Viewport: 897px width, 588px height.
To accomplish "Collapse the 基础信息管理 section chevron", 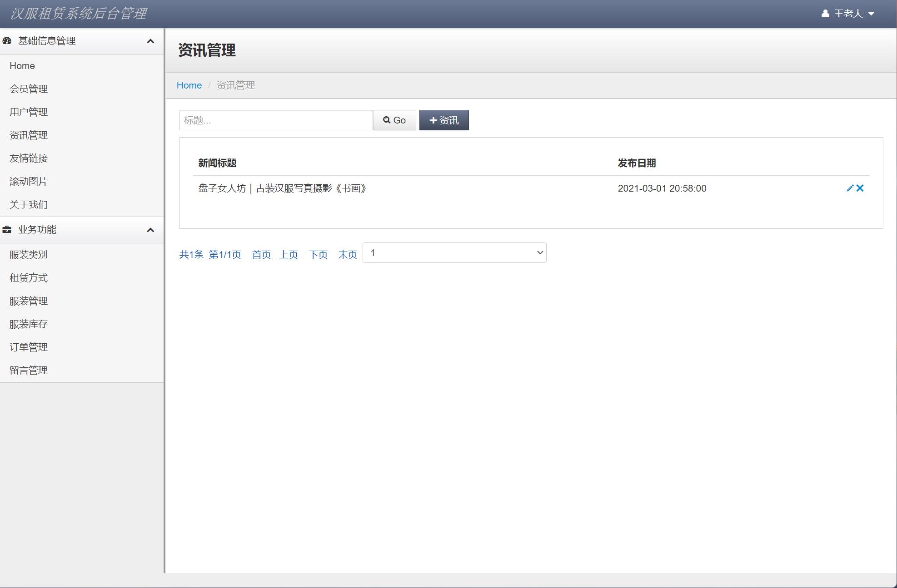I will pyautogui.click(x=150, y=41).
